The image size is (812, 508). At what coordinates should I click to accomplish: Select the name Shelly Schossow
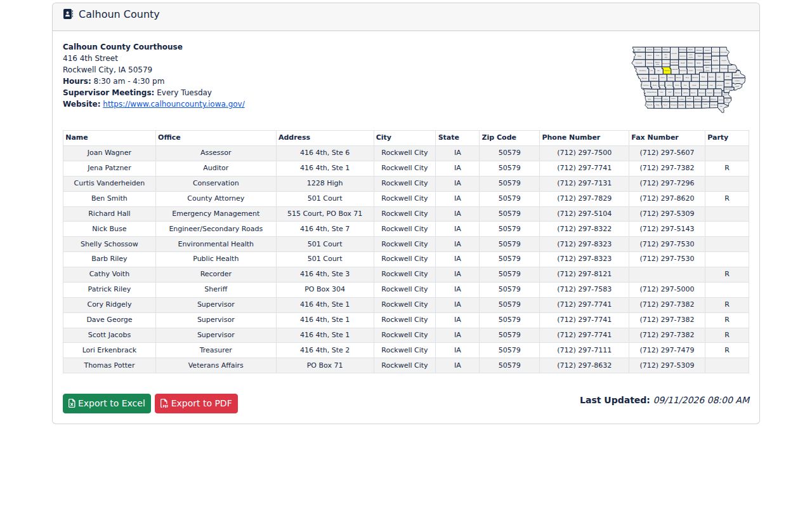(109, 244)
